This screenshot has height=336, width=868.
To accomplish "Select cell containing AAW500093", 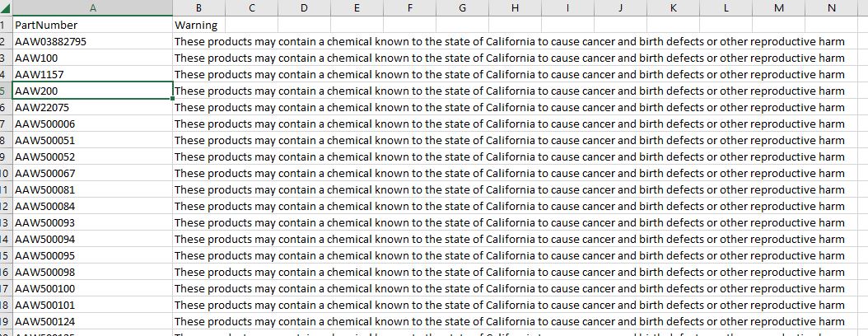I will [92, 222].
